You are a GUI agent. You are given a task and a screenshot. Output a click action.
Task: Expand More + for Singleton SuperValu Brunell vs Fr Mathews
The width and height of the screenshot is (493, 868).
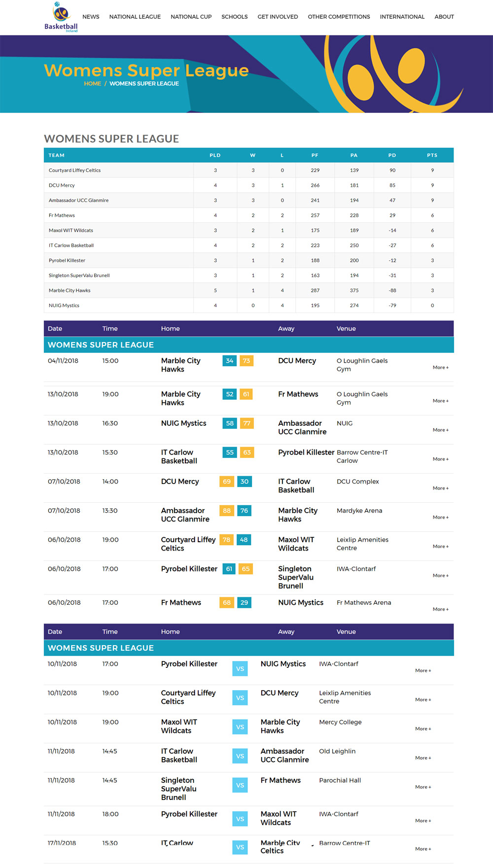click(x=423, y=787)
